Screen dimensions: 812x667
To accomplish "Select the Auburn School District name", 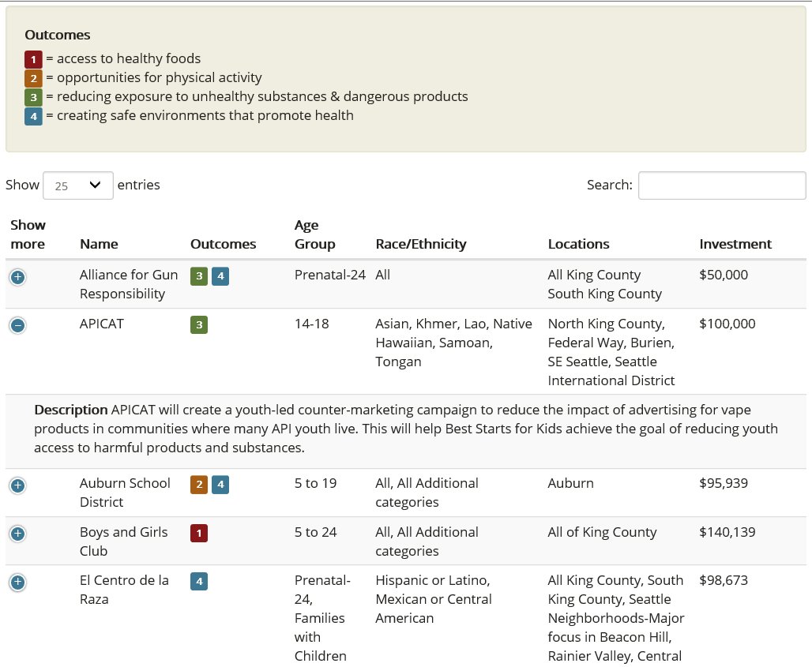I will point(125,493).
